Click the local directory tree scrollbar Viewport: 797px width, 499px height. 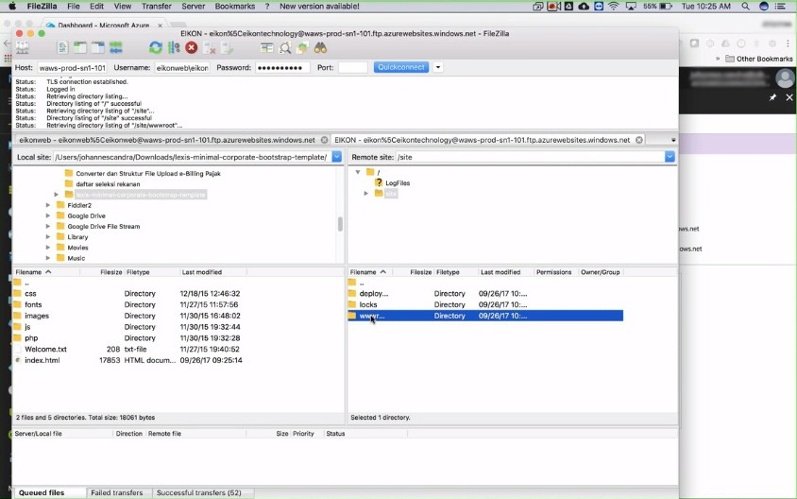click(x=340, y=224)
